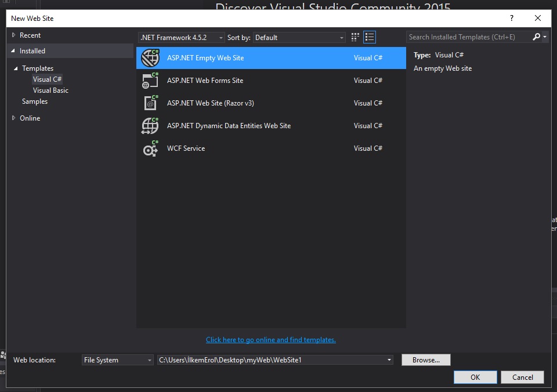Open the File System web location dropdown
Image resolution: width=557 pixels, height=392 pixels.
118,360
